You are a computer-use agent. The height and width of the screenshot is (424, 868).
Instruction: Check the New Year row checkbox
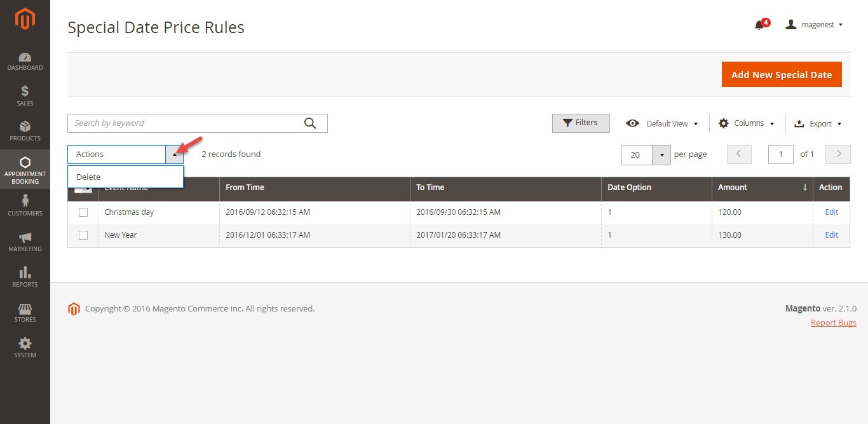coord(83,235)
